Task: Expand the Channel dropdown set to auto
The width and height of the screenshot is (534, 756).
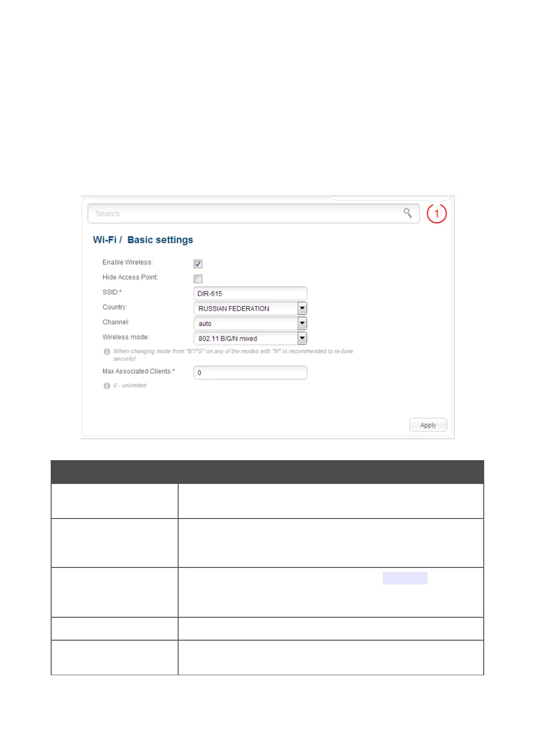Action: click(250, 323)
